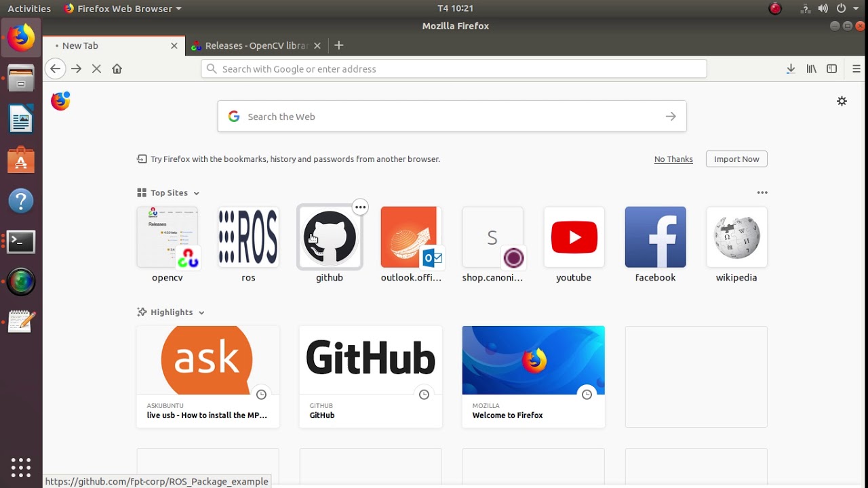This screenshot has width=868, height=488.
Task: Open the volume speaker icon
Action: coord(823,9)
